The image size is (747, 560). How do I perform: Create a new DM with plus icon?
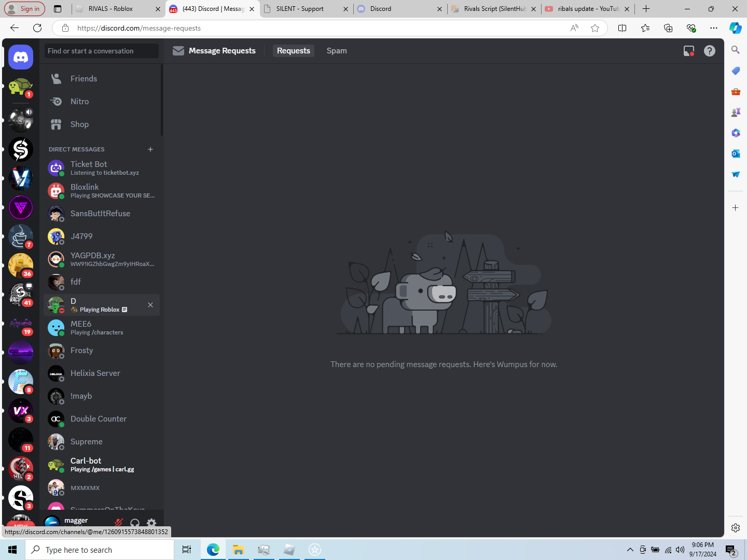point(150,149)
